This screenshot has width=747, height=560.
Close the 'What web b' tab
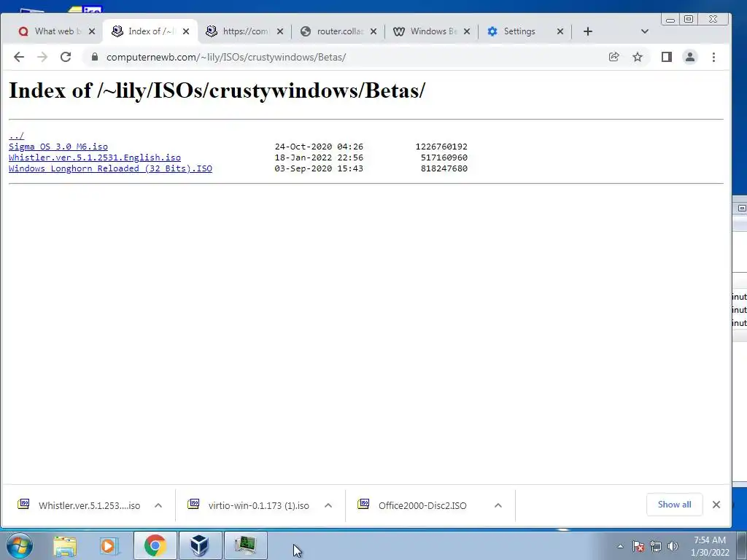[92, 31]
